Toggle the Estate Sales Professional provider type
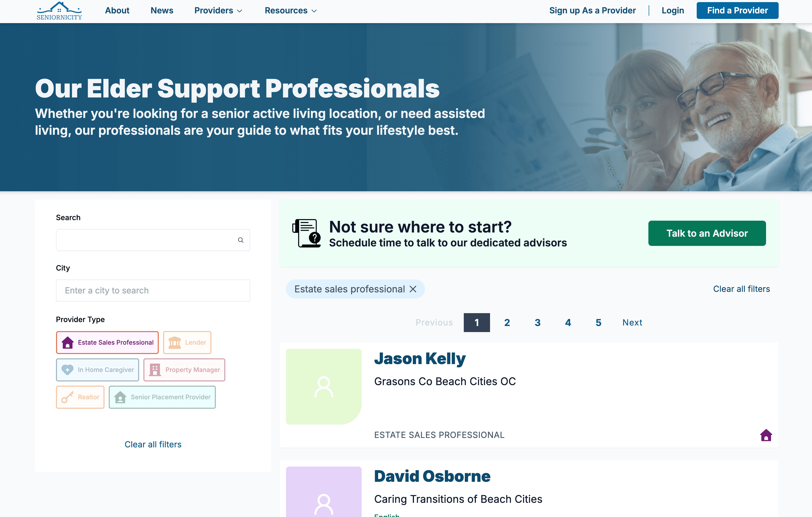Image resolution: width=812 pixels, height=517 pixels. coord(107,342)
